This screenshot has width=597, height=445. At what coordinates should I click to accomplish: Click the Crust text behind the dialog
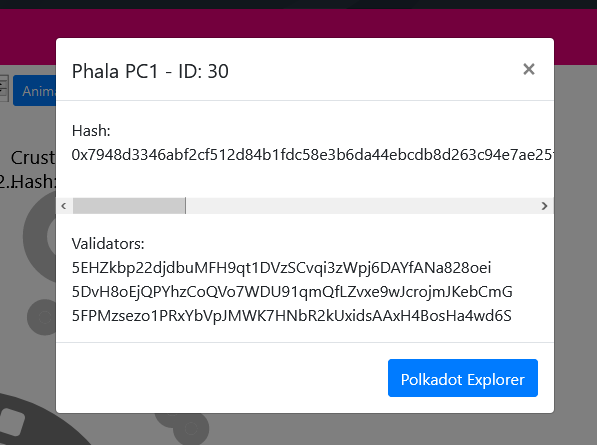pyautogui.click(x=33, y=158)
